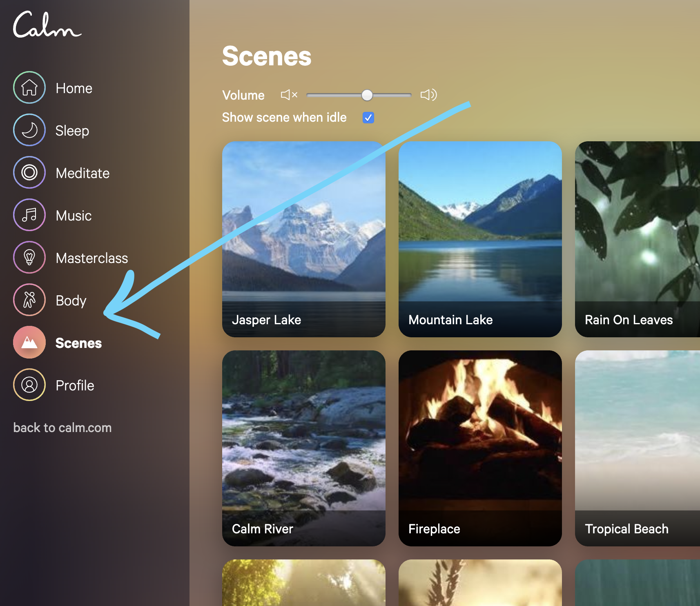Click the Music note icon

tap(29, 215)
